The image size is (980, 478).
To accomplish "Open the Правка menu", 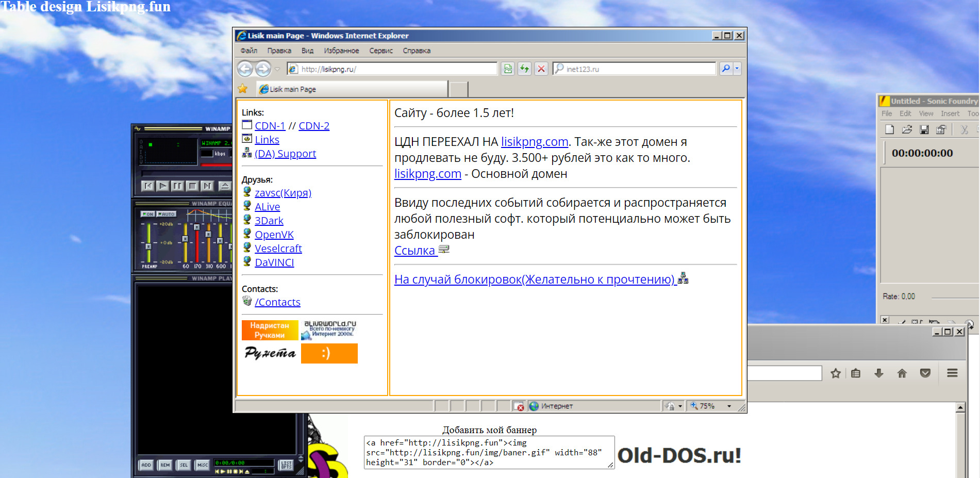I will [279, 51].
